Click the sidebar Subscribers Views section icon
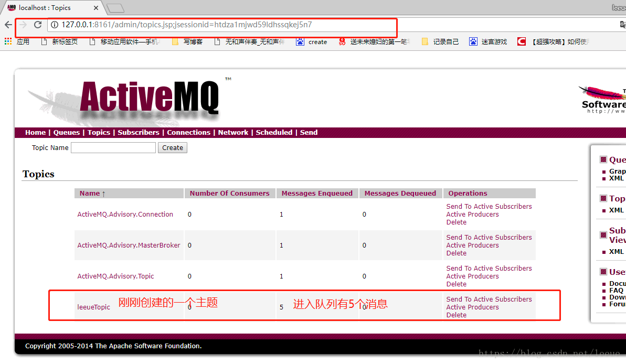Image resolution: width=626 pixels, height=364 pixels. tap(603, 234)
